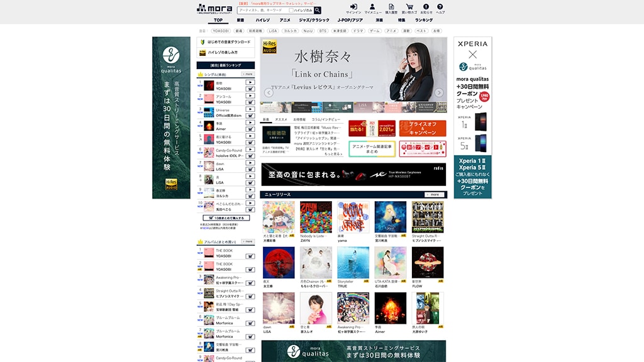Screen dimensions: 644x362
Task: Add Universe single to cart
Action: [250, 116]
